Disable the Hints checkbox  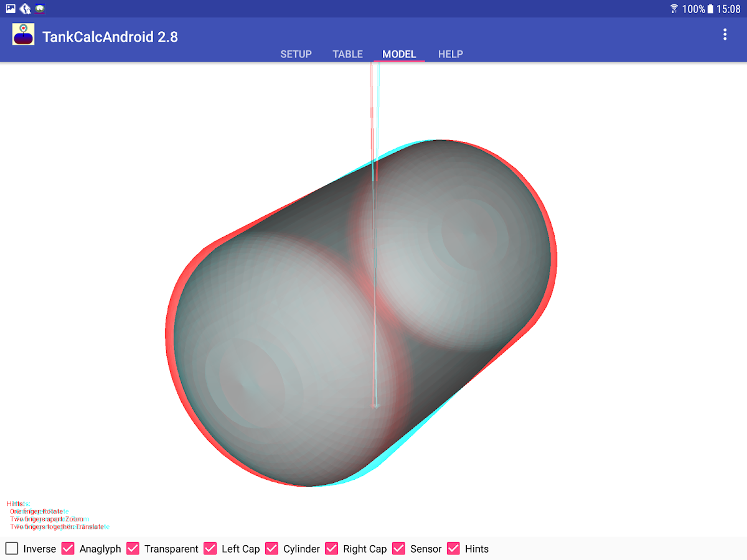pos(453,548)
